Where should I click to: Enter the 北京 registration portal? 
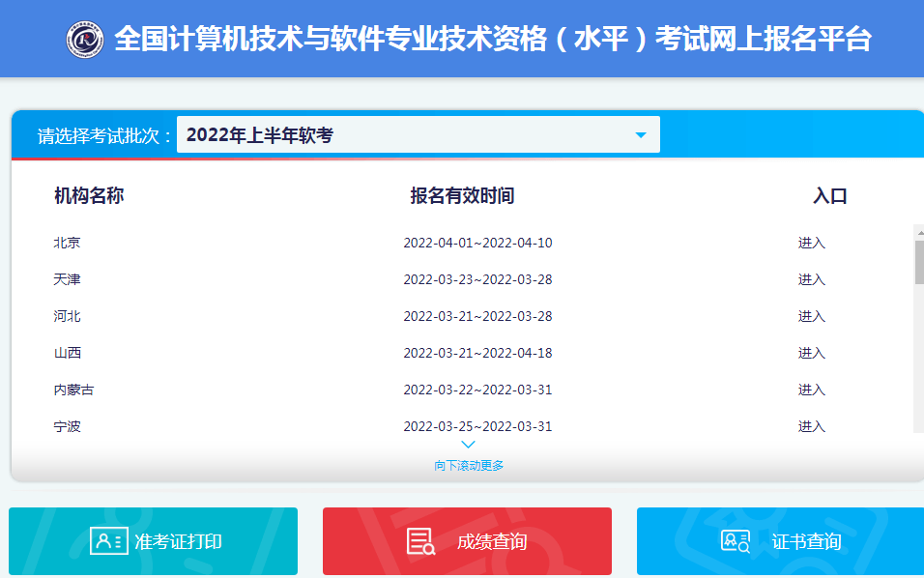[x=811, y=243]
